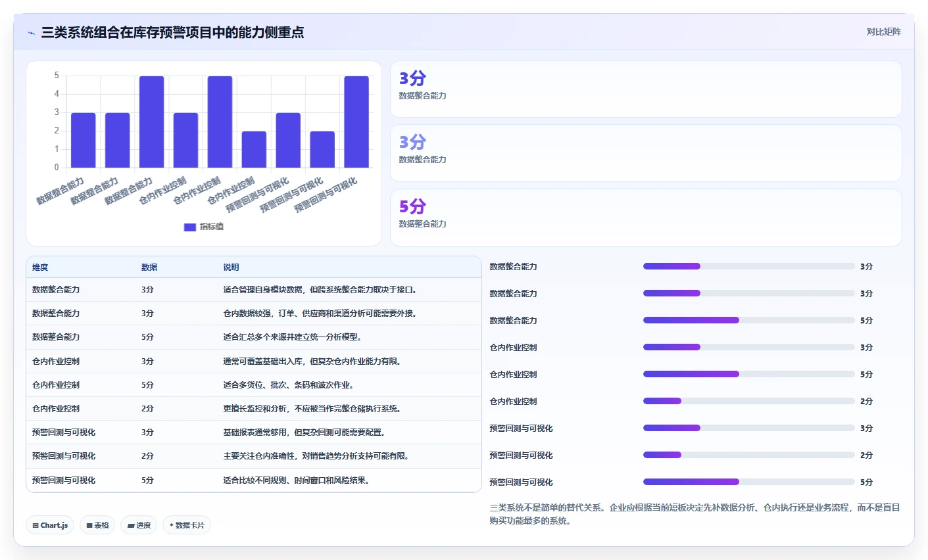Click the blue icon beside the page title

(x=31, y=33)
